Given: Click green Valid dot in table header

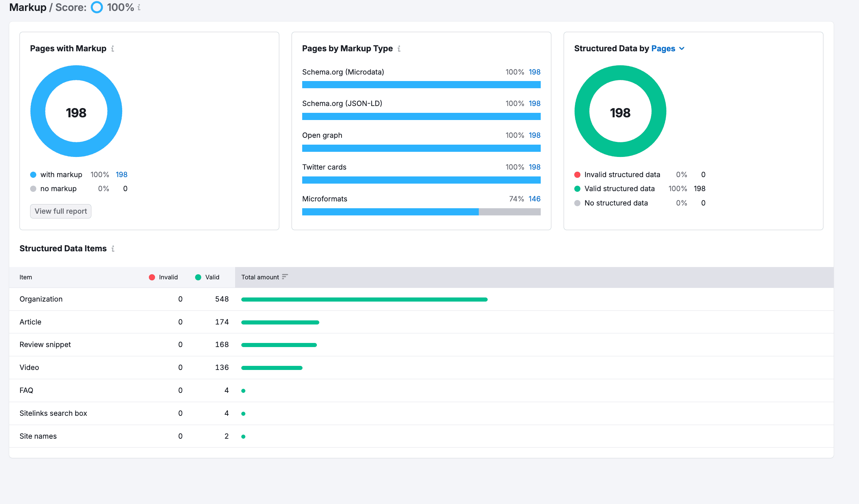Looking at the screenshot, I should (x=198, y=277).
